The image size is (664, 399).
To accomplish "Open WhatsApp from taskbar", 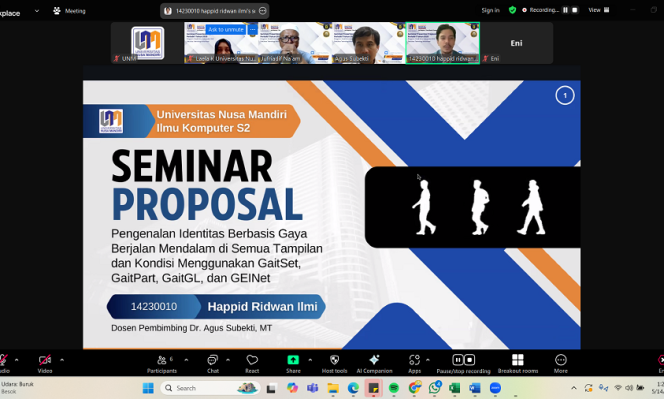I will tap(435, 388).
